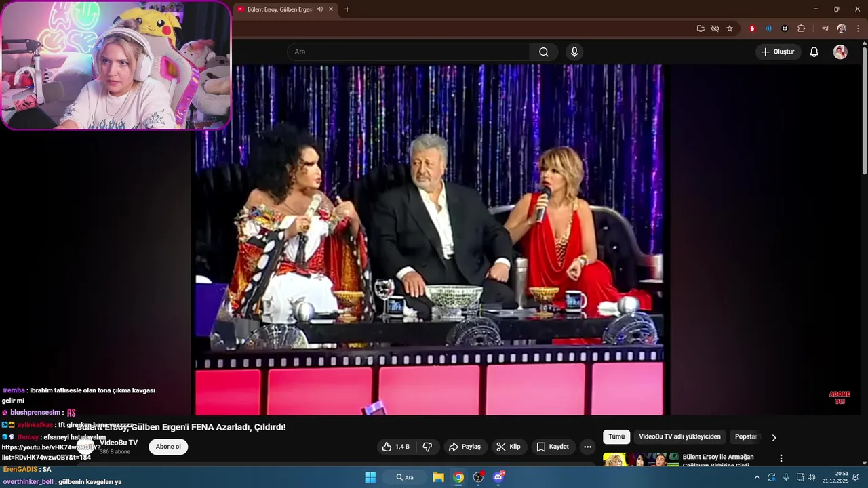
Task: Open OBS Studio from taskbar
Action: [x=479, y=477]
